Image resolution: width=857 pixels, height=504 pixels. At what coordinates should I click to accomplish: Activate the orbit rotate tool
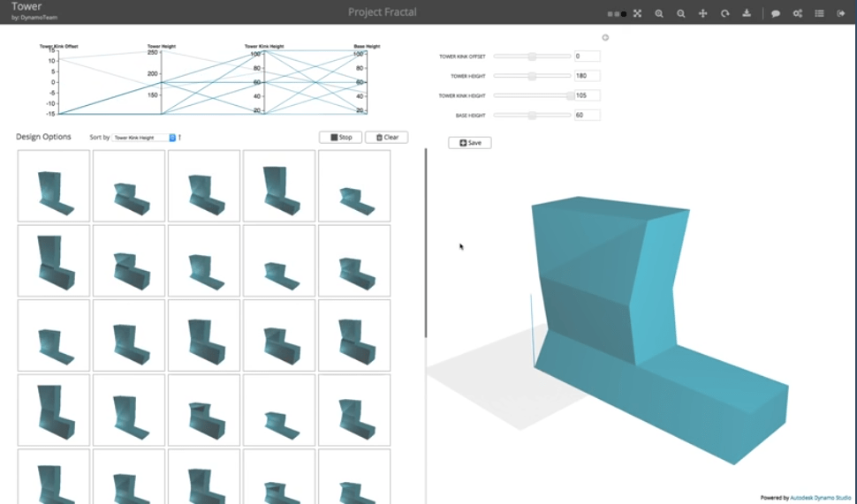(x=725, y=13)
